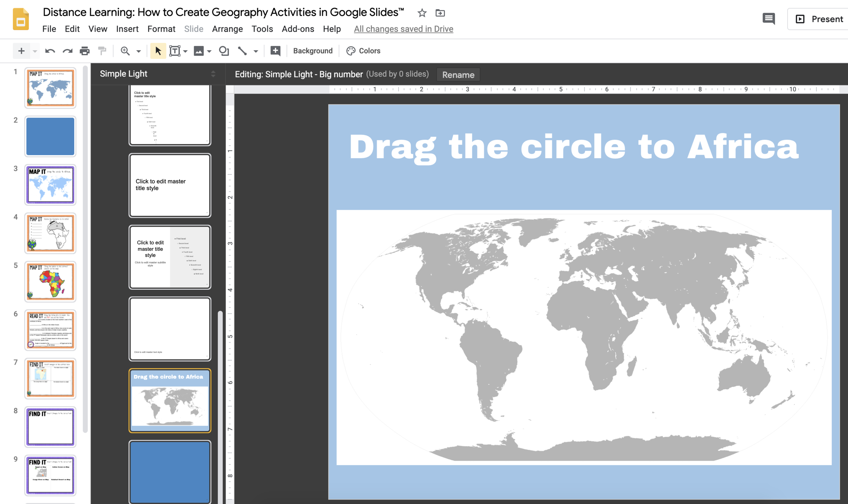Click All changes saved in Drive link
The height and width of the screenshot is (504, 848).
click(x=403, y=29)
